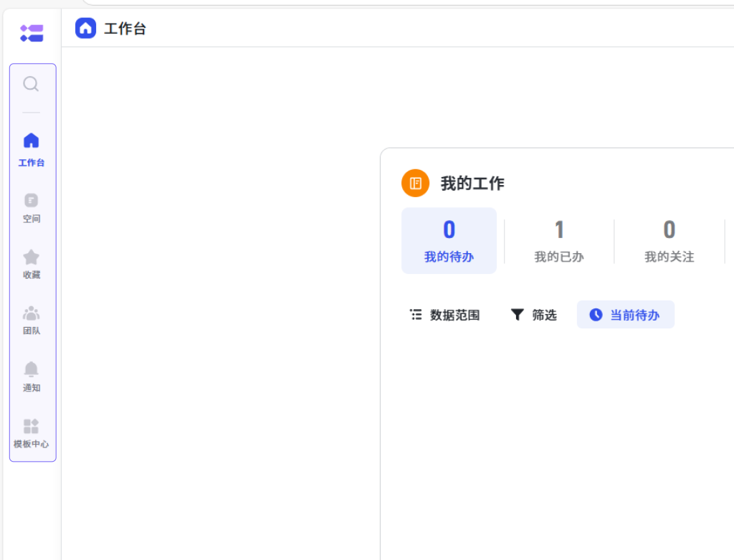Click the app logo in the top-left corner
Viewport: 734px width, 560px height.
32,33
